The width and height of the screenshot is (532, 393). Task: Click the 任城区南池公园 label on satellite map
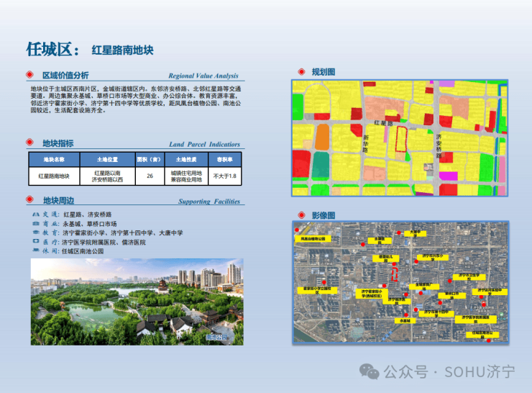click(482, 335)
